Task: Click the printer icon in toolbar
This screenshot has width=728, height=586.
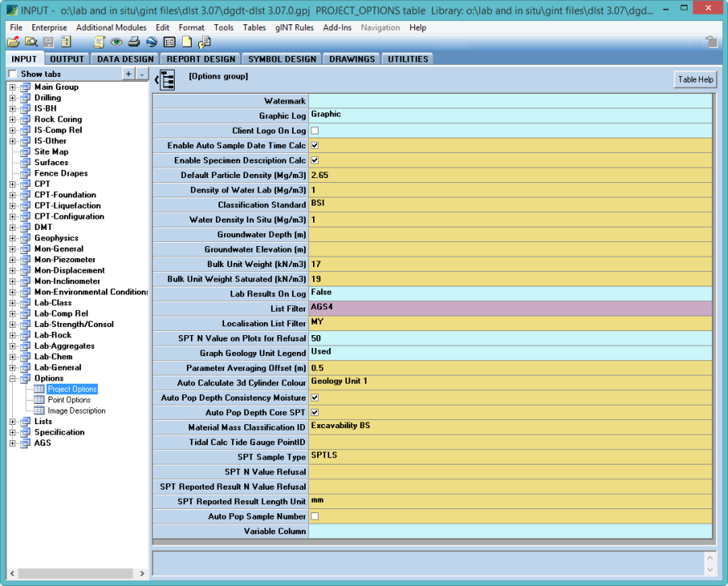Action: (134, 42)
